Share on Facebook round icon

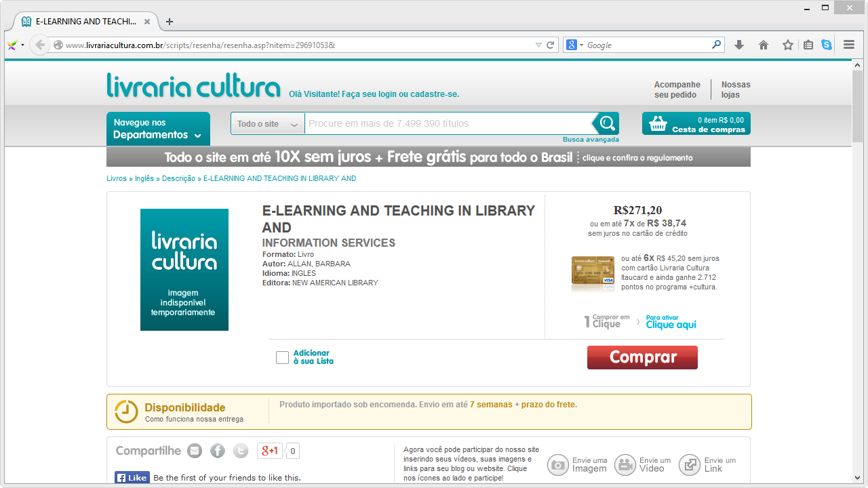click(x=218, y=451)
